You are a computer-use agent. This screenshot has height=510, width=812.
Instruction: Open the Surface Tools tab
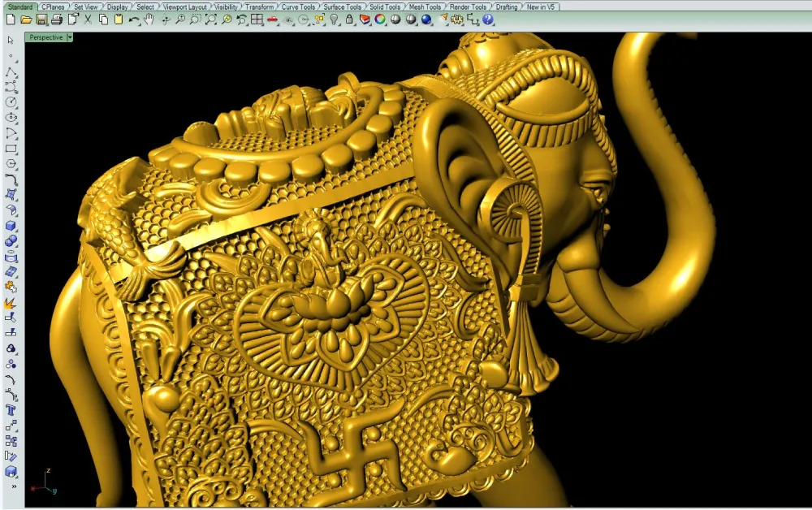coord(342,6)
